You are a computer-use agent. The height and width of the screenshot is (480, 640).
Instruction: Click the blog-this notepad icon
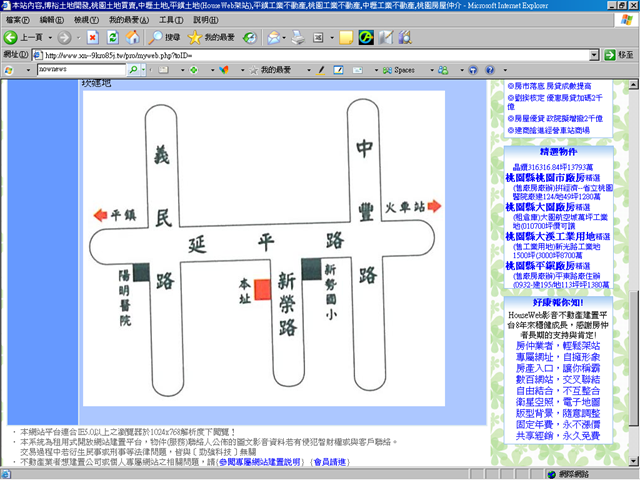338,70
